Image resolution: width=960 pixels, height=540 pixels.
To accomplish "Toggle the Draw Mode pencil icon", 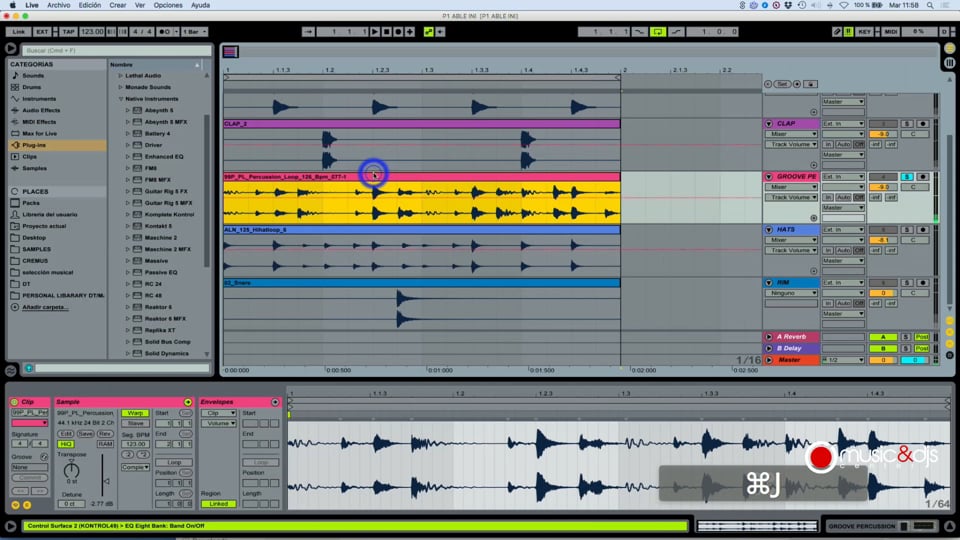I will point(836,32).
